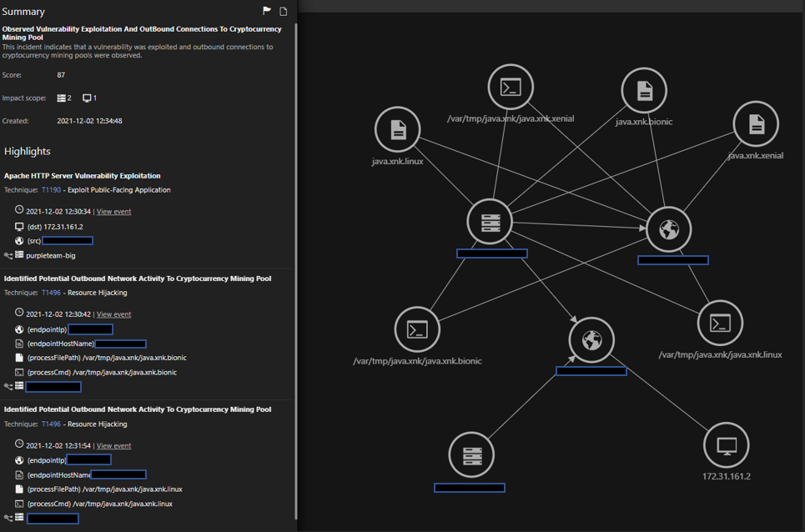805x532 pixels.
Task: Click the lower center globe network node
Action: (591, 340)
